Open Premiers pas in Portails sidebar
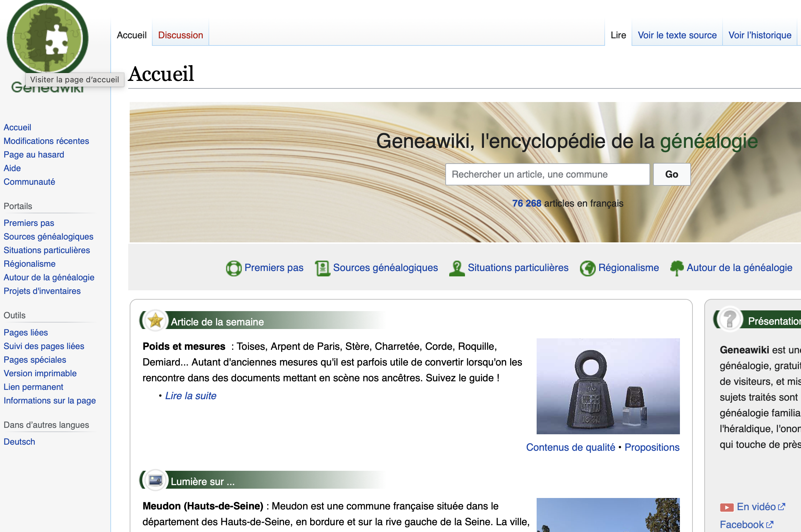Image resolution: width=801 pixels, height=532 pixels. (29, 223)
